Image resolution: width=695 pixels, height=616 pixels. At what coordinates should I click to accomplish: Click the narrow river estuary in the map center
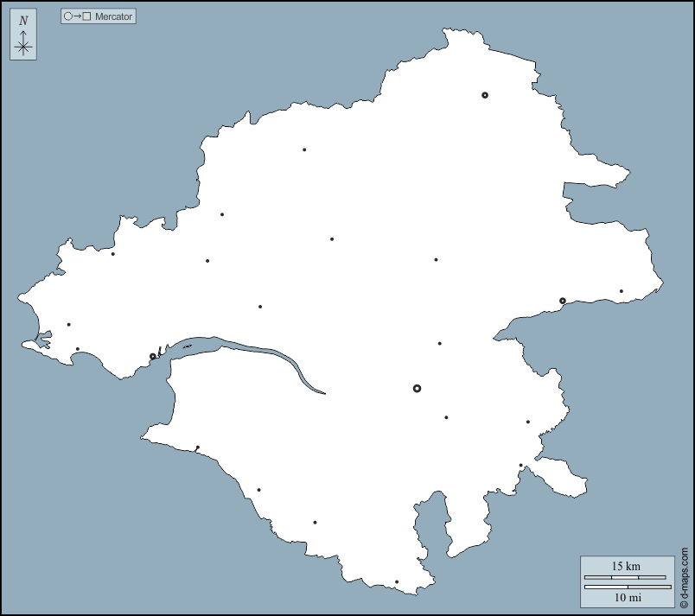click(259, 352)
